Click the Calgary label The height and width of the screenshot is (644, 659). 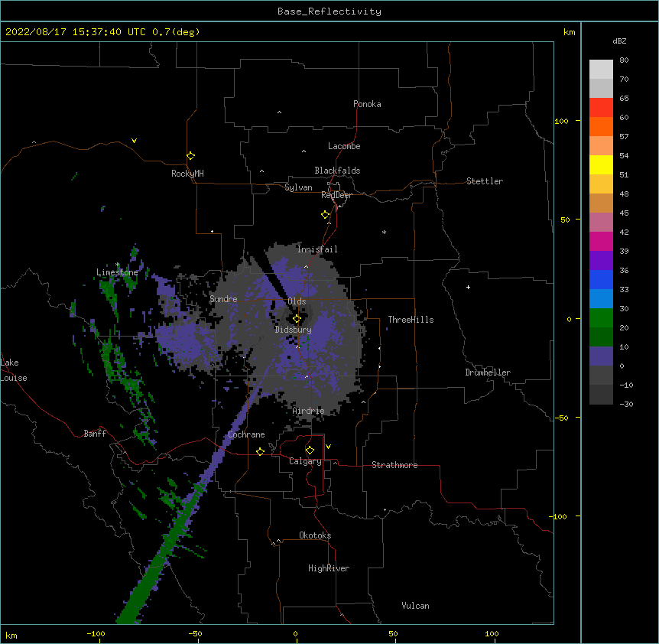[x=305, y=461]
